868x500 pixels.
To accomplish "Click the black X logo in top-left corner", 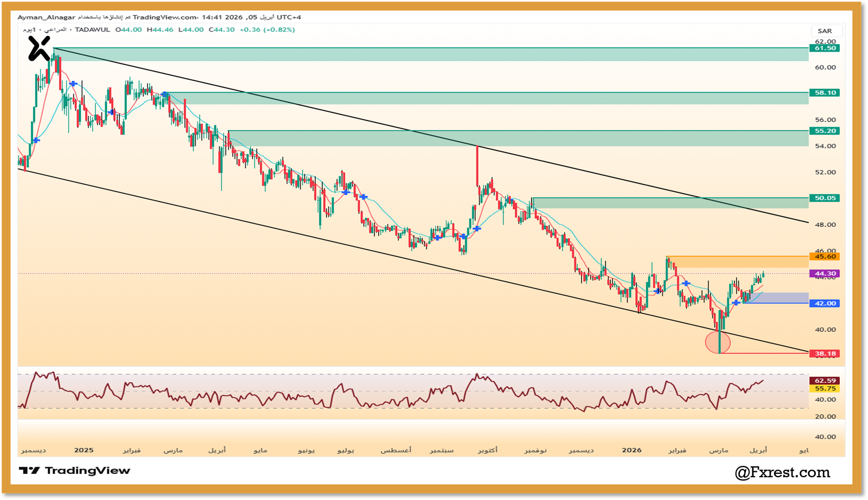I will 39,48.
